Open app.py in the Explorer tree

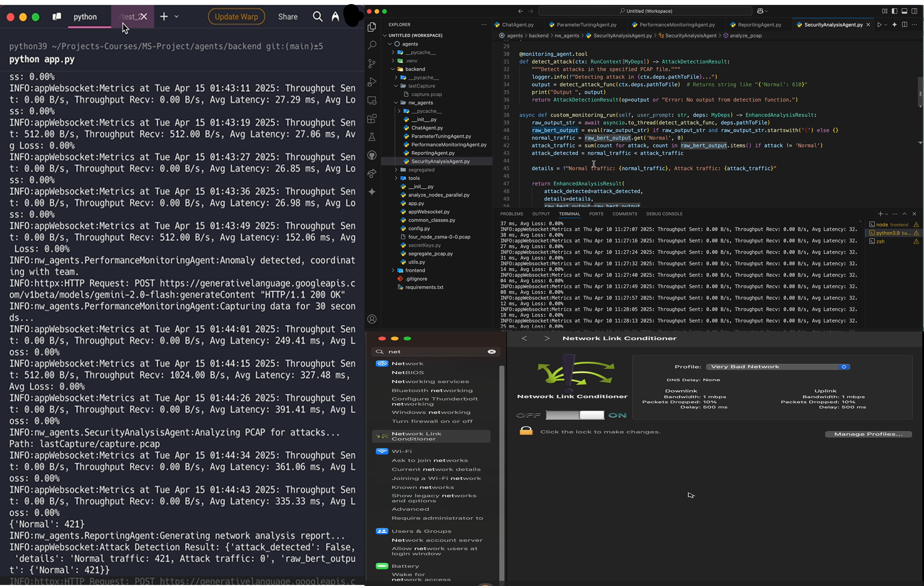point(416,204)
